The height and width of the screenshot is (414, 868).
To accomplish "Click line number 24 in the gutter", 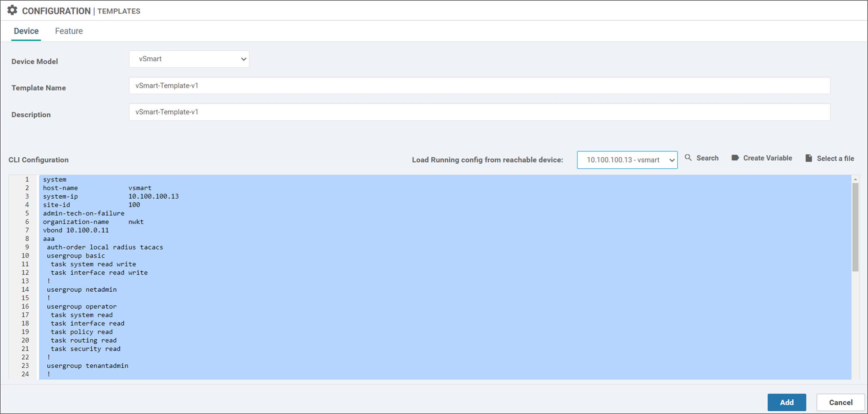I will (25, 374).
